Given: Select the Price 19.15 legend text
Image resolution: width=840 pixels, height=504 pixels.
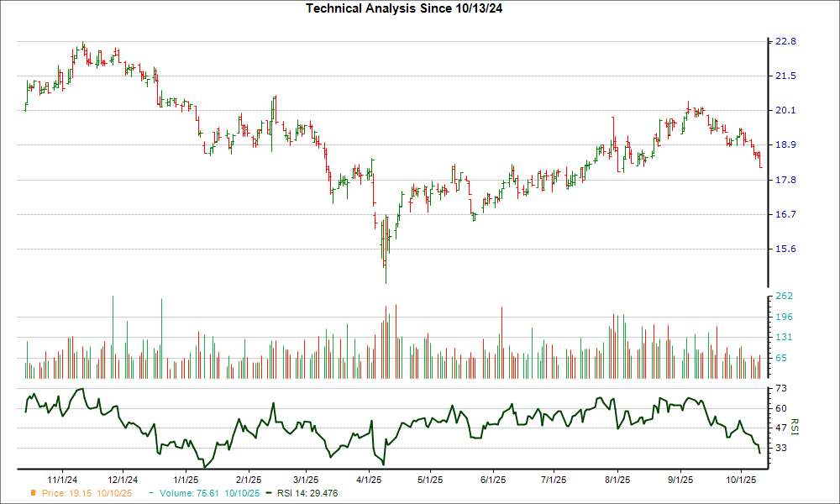Looking at the screenshot, I should tap(82, 494).
